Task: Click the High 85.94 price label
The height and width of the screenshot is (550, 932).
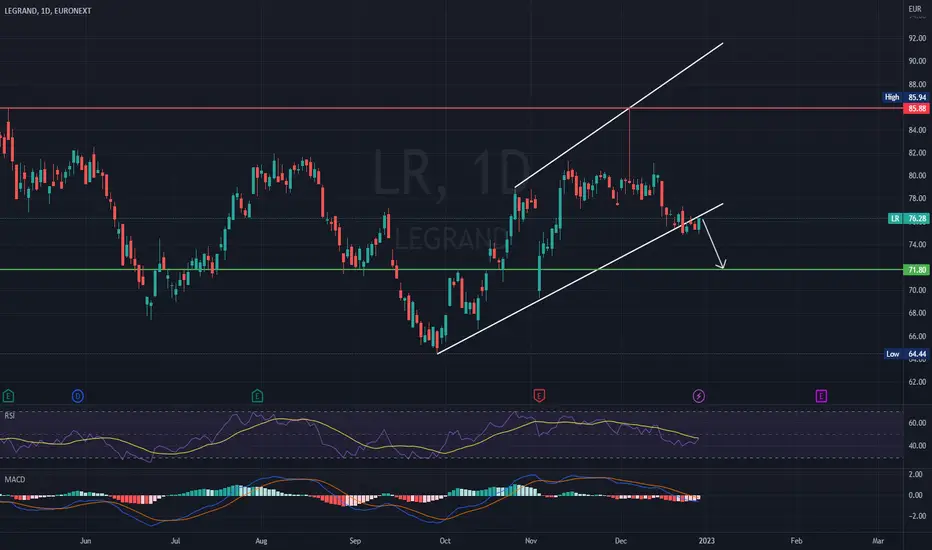Action: pyautogui.click(x=905, y=97)
